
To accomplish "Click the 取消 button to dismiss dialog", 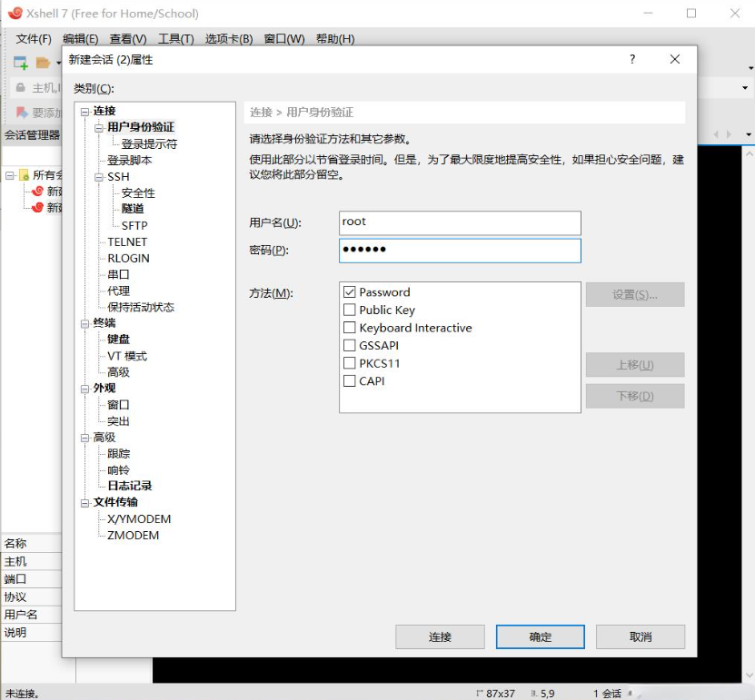I will tap(640, 636).
